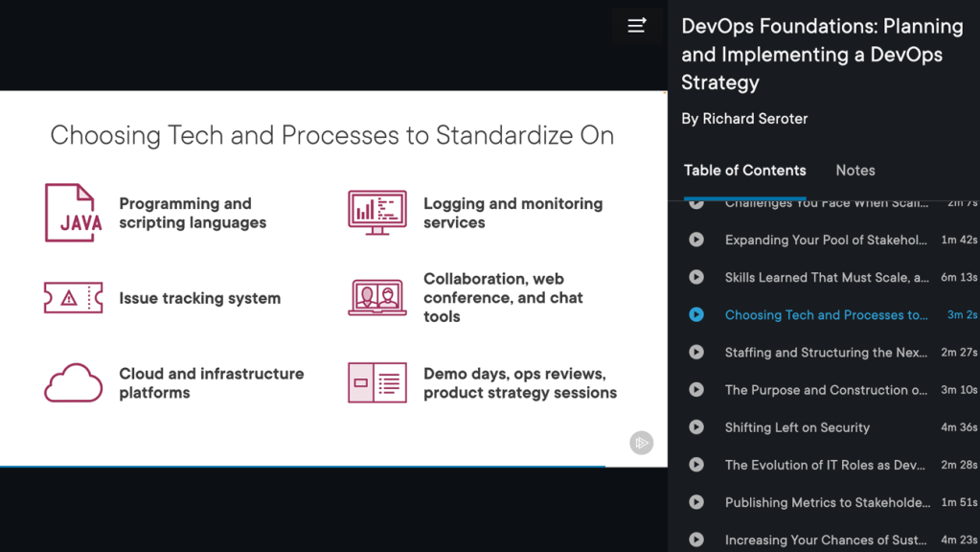Image resolution: width=980 pixels, height=552 pixels.
Task: Click the Pluralsight watermark icon on slide
Action: click(641, 442)
